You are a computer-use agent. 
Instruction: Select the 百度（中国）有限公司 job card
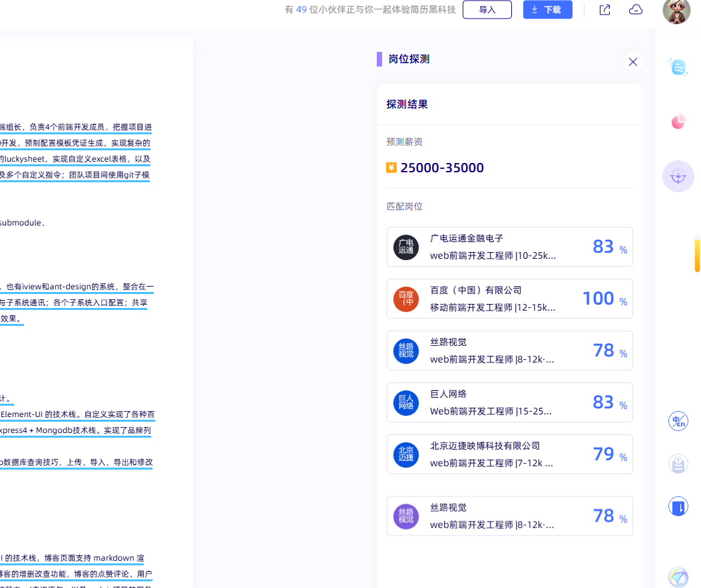point(510,298)
